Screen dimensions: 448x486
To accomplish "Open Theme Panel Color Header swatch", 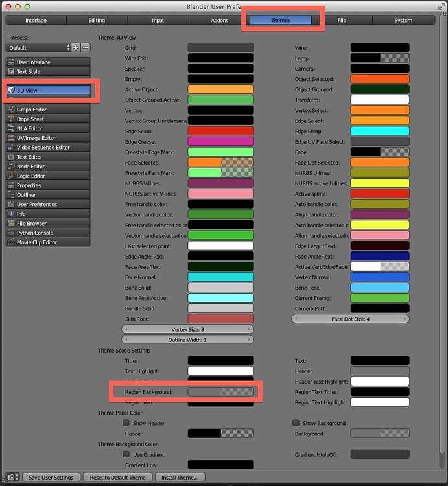I will pos(220,434).
